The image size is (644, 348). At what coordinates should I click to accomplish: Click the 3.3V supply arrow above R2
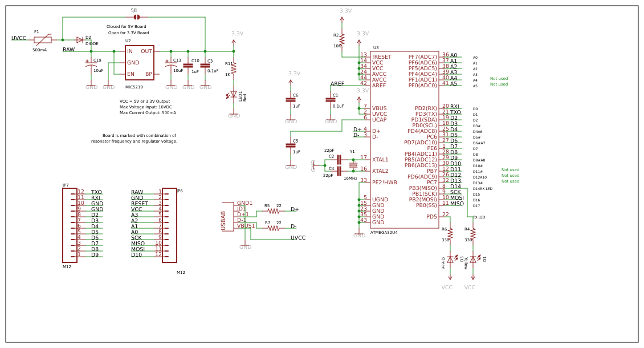click(x=342, y=20)
